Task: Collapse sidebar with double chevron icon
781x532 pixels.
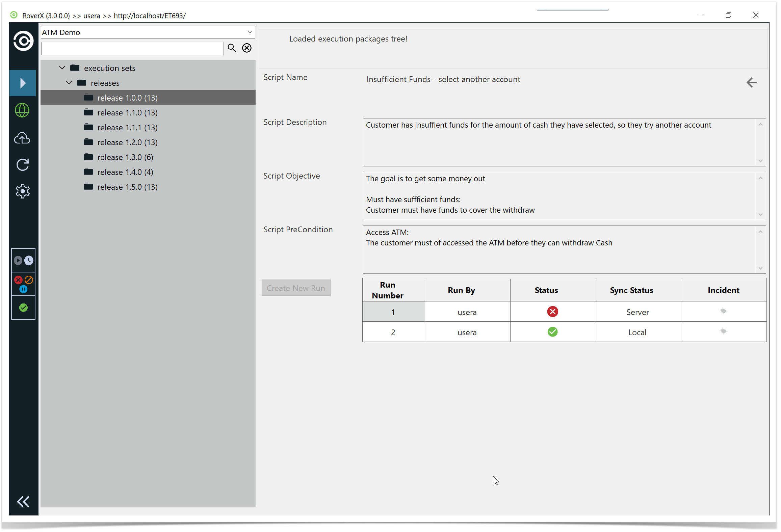Action: click(23, 502)
